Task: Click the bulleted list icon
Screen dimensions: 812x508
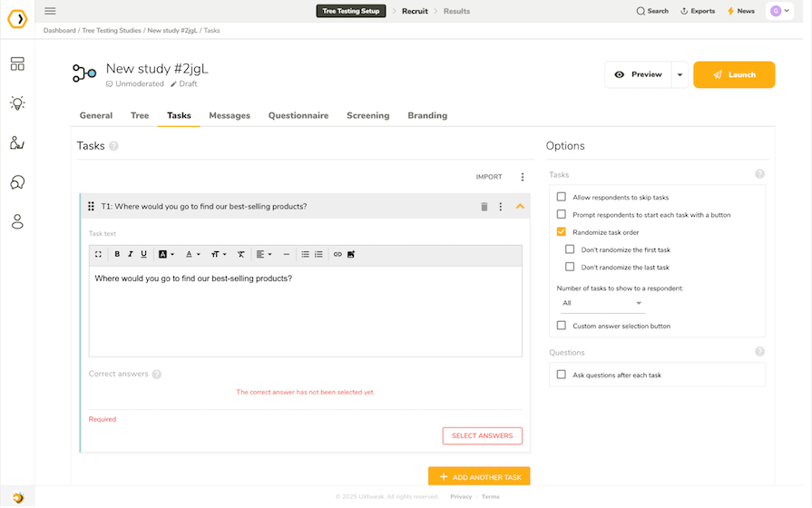Action: [x=305, y=254]
